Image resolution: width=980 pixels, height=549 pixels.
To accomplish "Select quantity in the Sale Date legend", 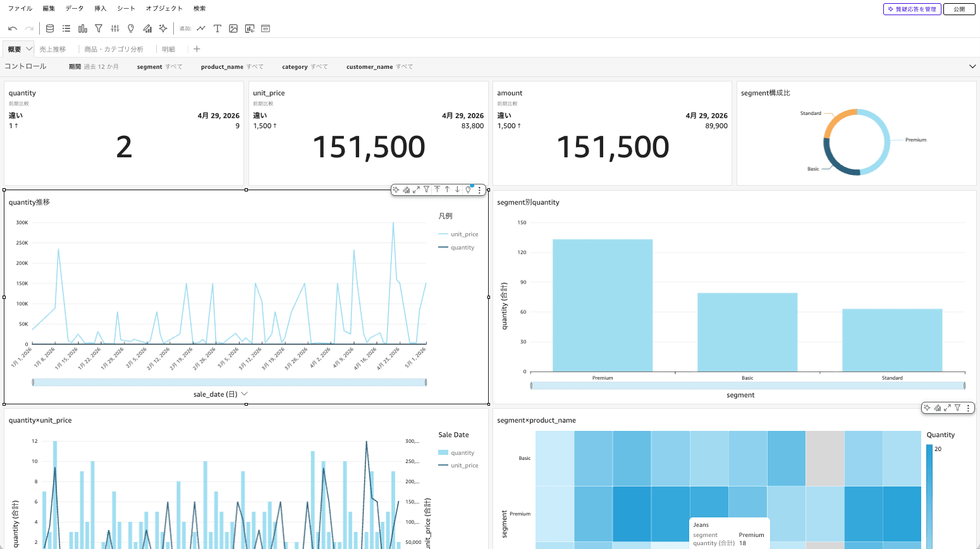I will (x=456, y=453).
